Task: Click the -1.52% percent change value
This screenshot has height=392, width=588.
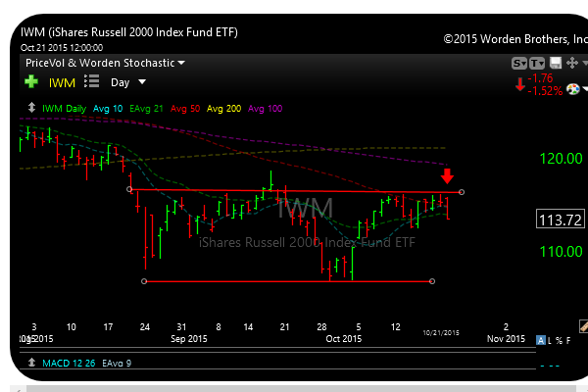Action: pos(545,91)
